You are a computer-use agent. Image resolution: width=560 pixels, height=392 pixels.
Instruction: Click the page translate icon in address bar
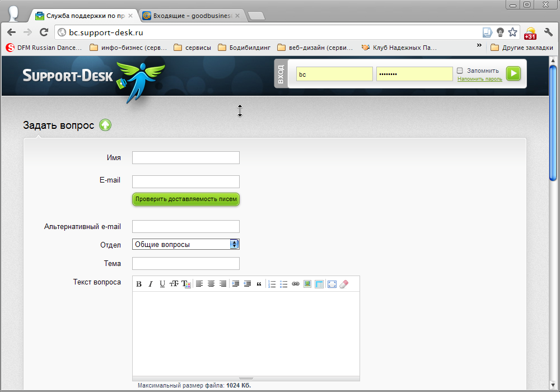(x=488, y=32)
